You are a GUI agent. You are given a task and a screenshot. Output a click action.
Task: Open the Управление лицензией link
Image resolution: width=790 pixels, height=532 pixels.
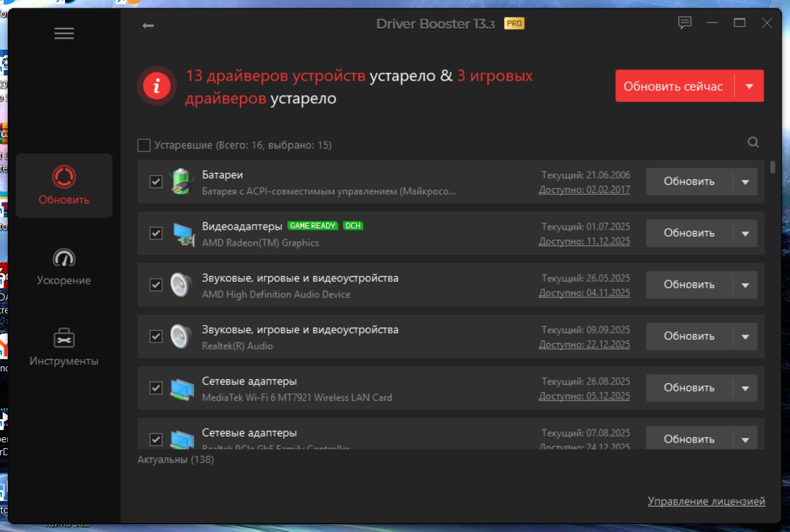point(706,501)
